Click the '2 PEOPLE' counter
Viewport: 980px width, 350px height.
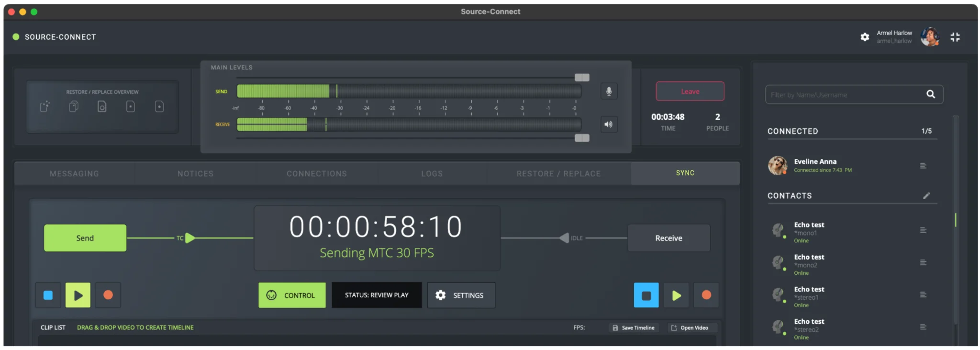[717, 122]
